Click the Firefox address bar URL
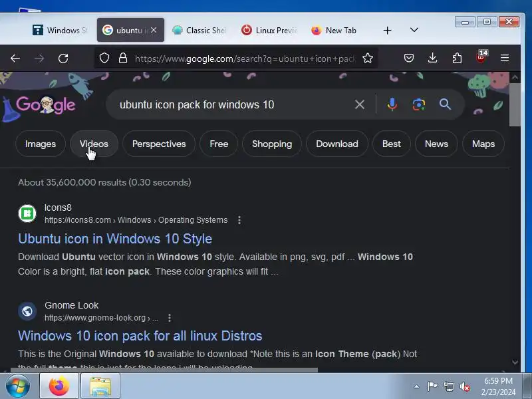The image size is (532, 399). 244,59
